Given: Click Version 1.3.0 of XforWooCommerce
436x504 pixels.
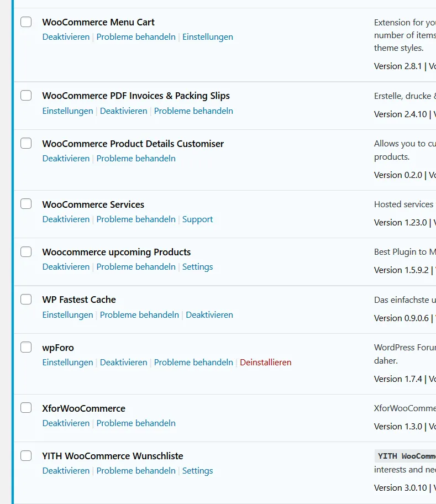Looking at the screenshot, I should [x=398, y=426].
